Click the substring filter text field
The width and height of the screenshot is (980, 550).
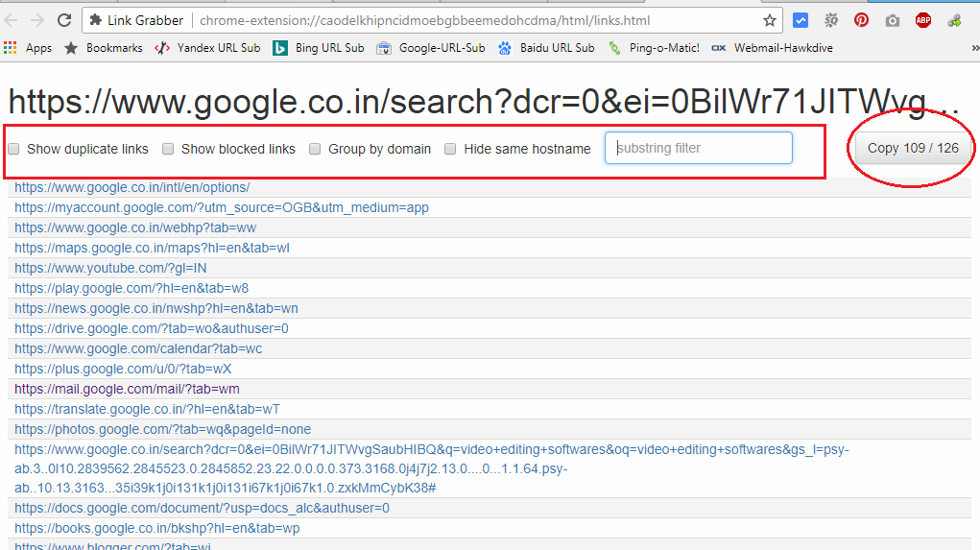(698, 148)
